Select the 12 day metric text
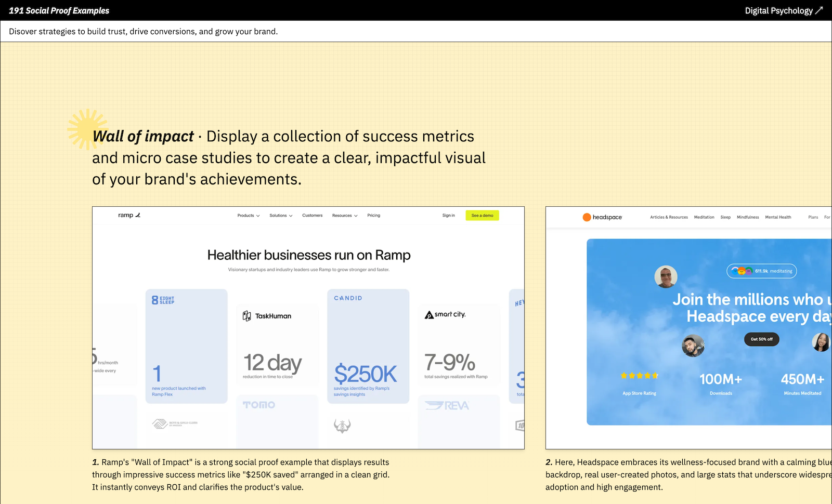Screen dimensions: 832x504 click(272, 363)
